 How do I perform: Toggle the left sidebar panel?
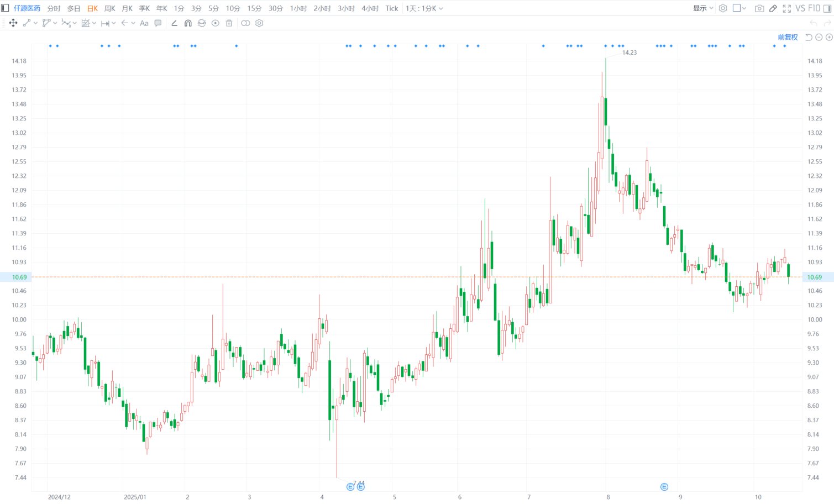coord(5,8)
